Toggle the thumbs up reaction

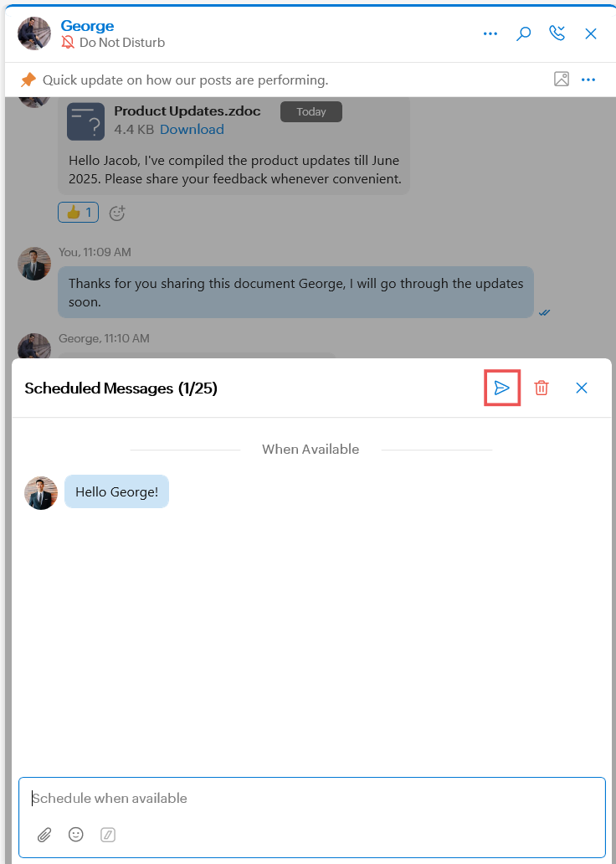pyautogui.click(x=78, y=213)
